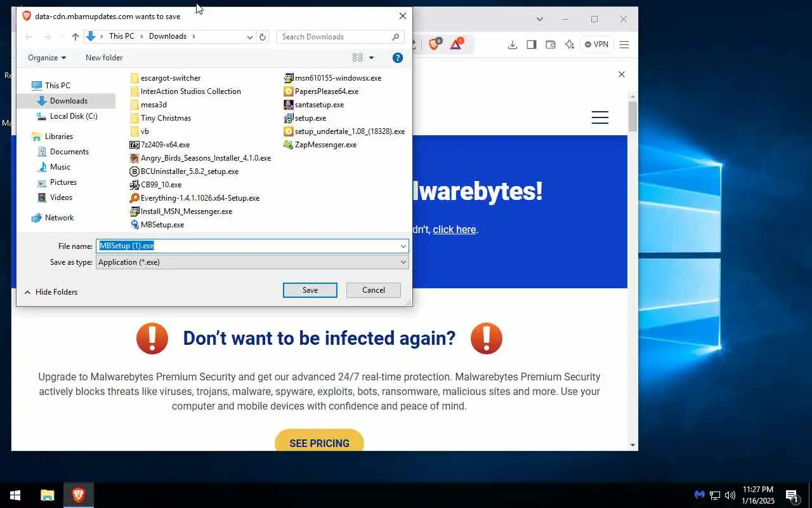
Task: Select the setup_undertale_1.08_(18328).exe file
Action: (x=344, y=131)
